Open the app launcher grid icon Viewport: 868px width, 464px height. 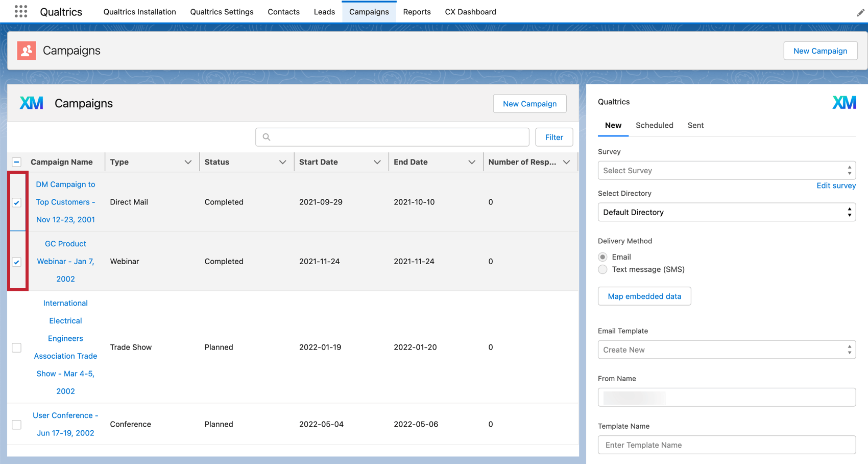20,11
